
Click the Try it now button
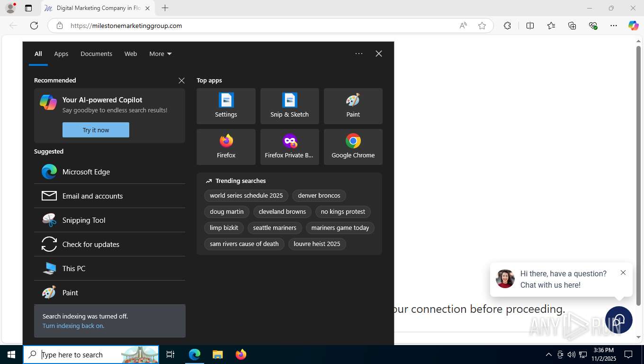coord(96,130)
